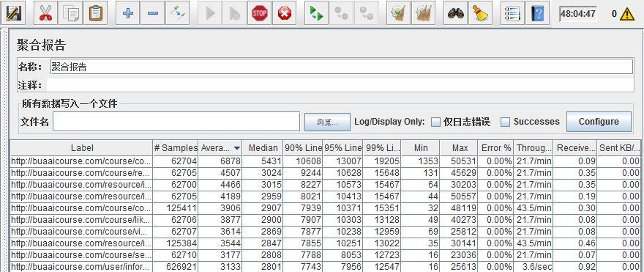Stop the test with red STOP icon
The width and height of the screenshot is (644, 272).
click(x=259, y=12)
